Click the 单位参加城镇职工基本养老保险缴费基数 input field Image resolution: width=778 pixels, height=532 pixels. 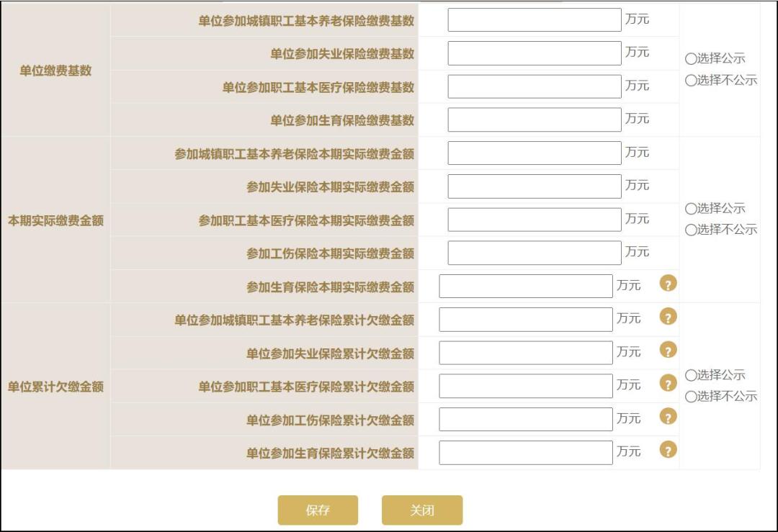point(535,19)
